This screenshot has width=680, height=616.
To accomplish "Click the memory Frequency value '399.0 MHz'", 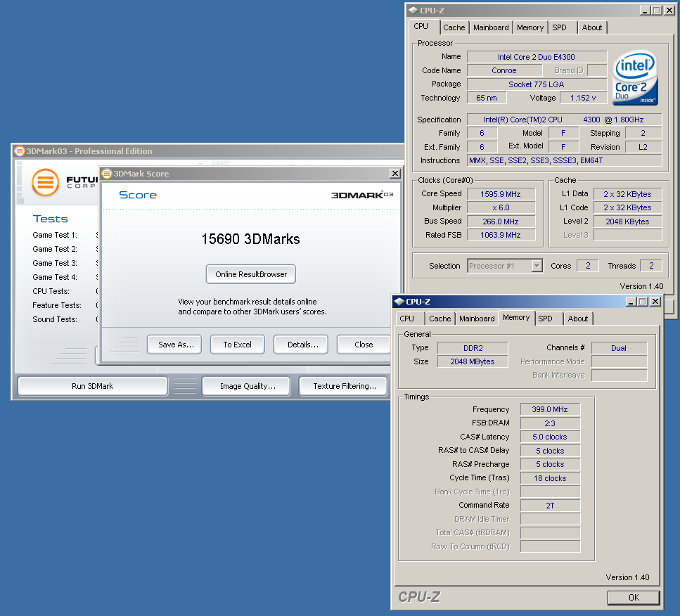I will (550, 409).
